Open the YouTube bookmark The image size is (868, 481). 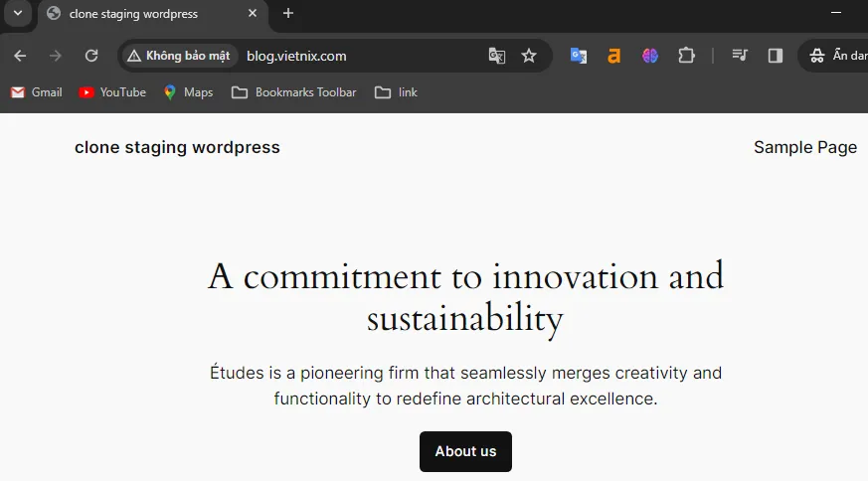coord(112,92)
